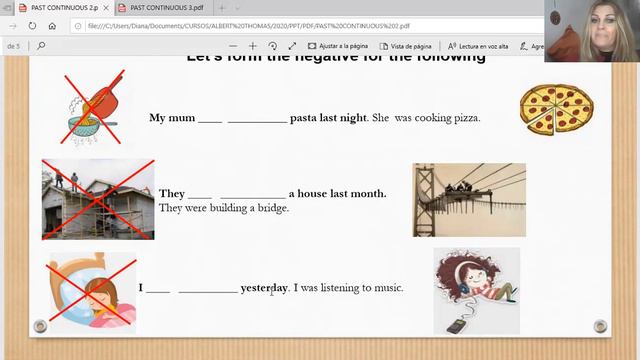Click Ajustar a la página
640x360 pixels.
pyautogui.click(x=338, y=46)
